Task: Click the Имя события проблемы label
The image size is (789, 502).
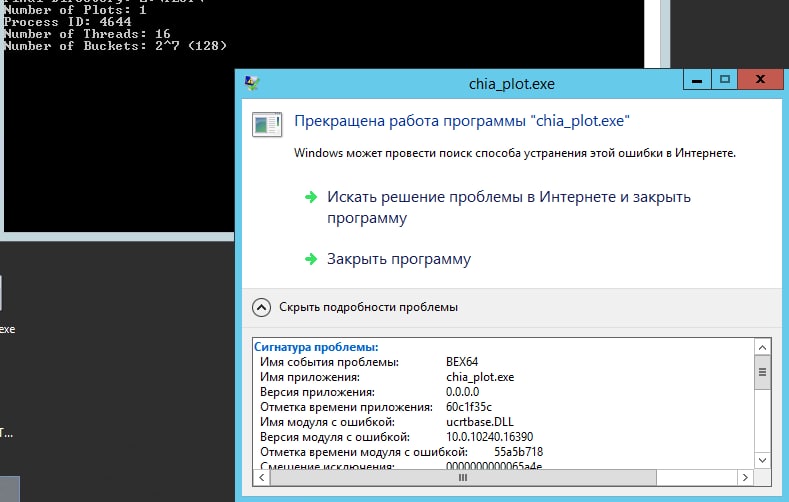Action: (x=330, y=362)
